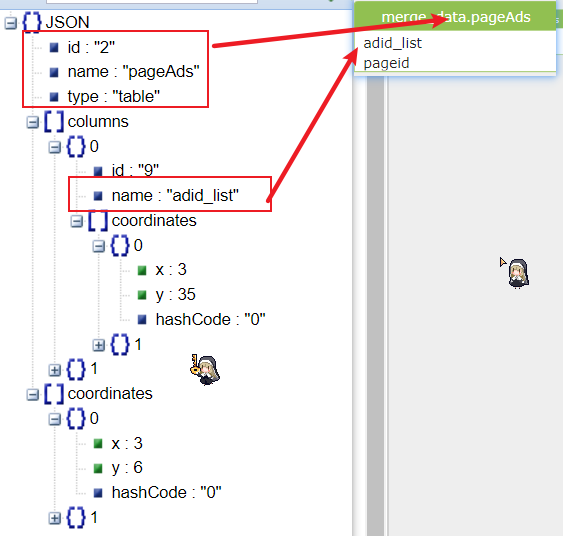Select the id : "9" row
563x536 pixels.
135,171
